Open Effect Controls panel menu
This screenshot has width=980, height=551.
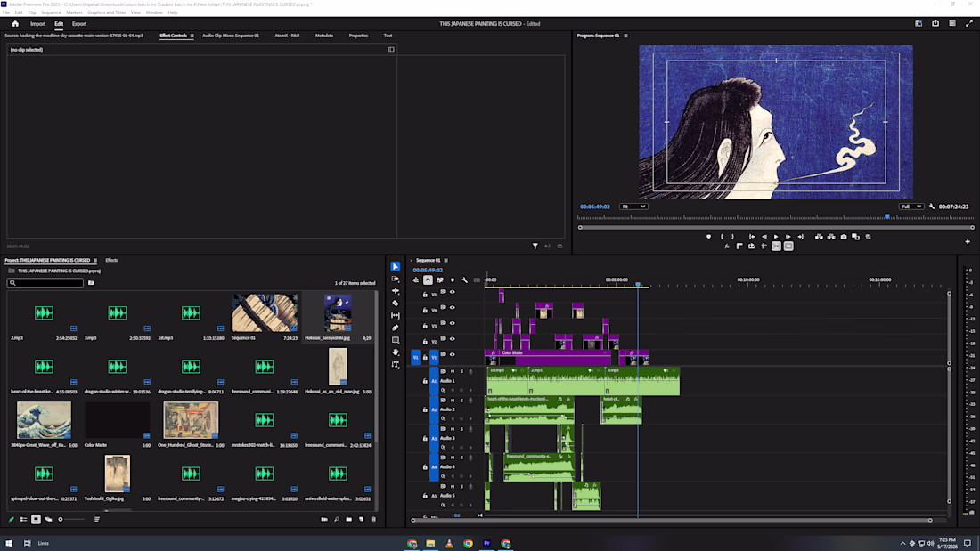[x=192, y=36]
